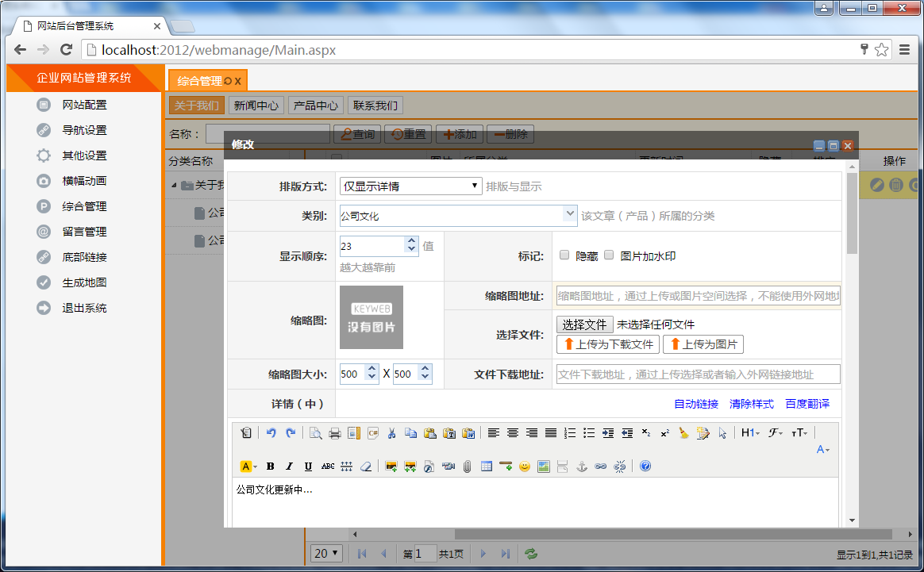Expand the 类别 combo box arrow
Image resolution: width=924 pixels, height=572 pixels.
click(x=570, y=213)
